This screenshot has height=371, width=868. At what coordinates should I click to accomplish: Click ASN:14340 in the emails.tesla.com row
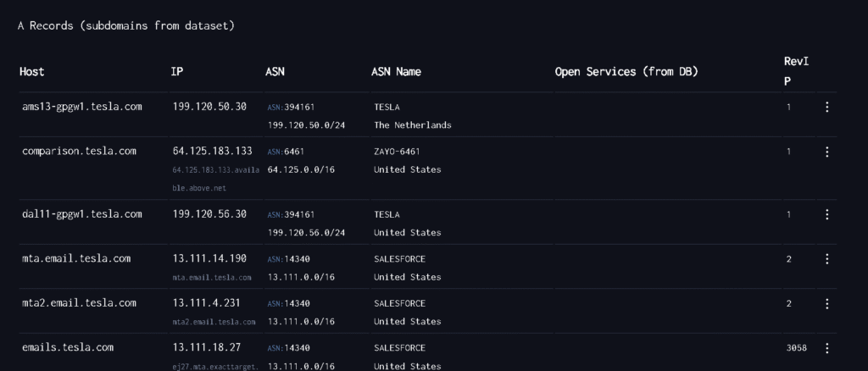tap(288, 348)
